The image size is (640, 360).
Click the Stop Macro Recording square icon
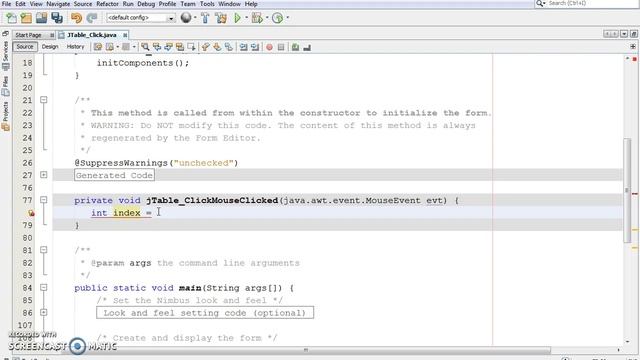click(x=281, y=47)
